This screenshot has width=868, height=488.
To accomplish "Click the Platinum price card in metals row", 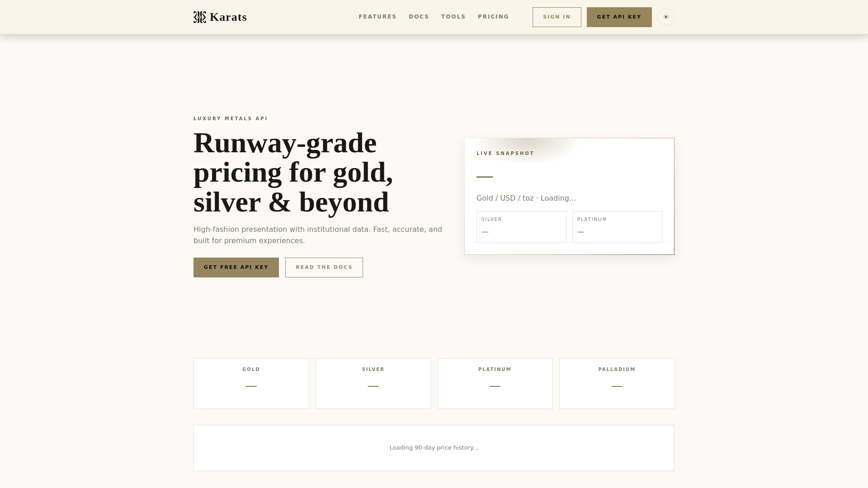I will (495, 384).
